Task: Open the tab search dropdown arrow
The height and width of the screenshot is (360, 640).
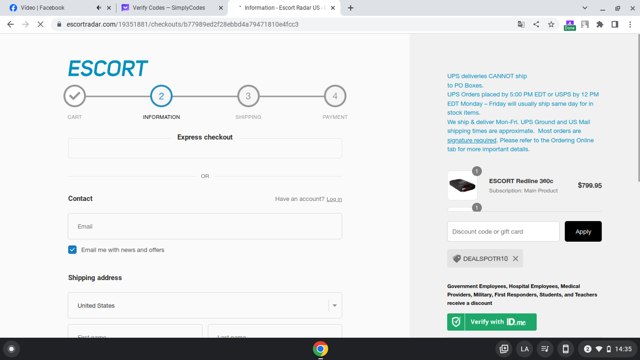Action: pos(585,8)
